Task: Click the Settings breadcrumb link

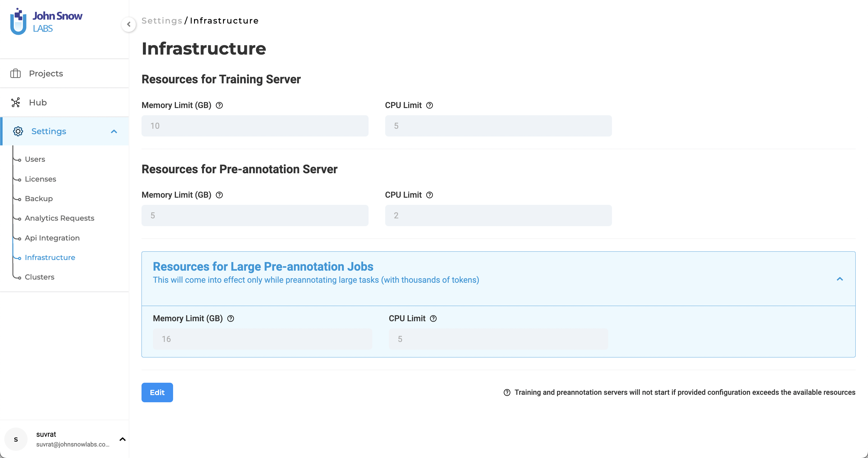Action: [162, 21]
